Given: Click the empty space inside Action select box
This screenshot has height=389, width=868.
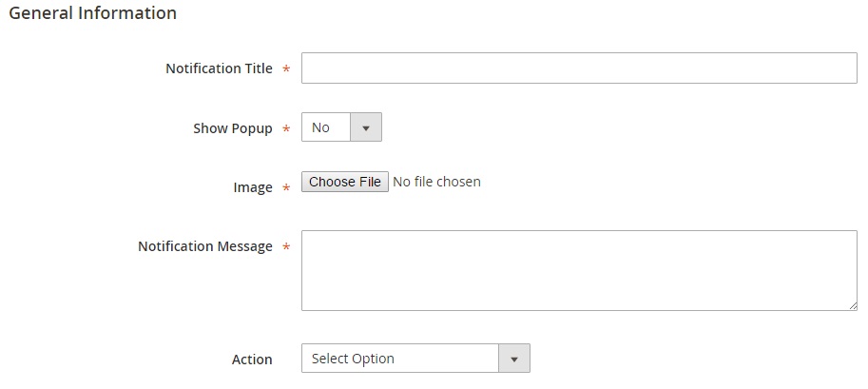Looking at the screenshot, I should tap(447, 359).
